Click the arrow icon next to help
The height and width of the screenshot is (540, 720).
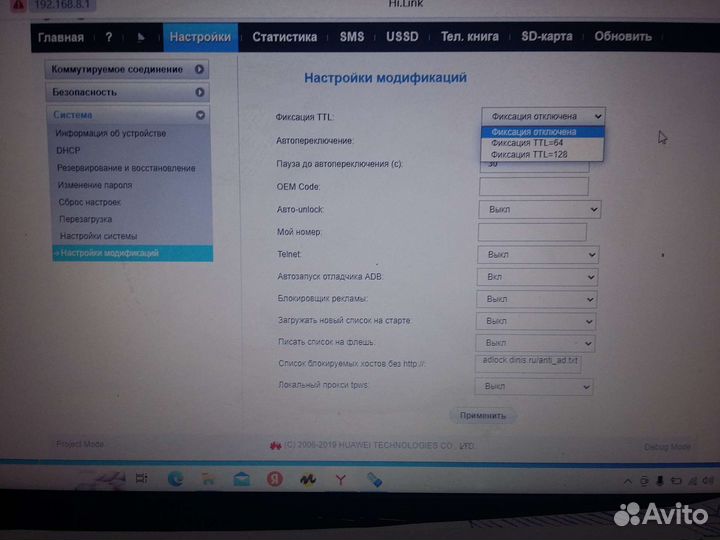pyautogui.click(x=141, y=37)
